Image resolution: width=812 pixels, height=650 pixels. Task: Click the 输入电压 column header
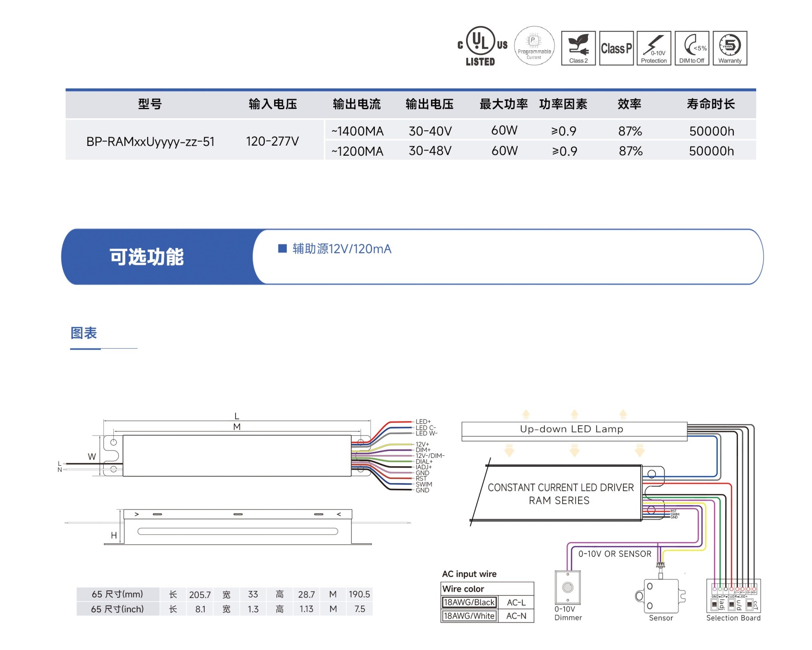[273, 104]
